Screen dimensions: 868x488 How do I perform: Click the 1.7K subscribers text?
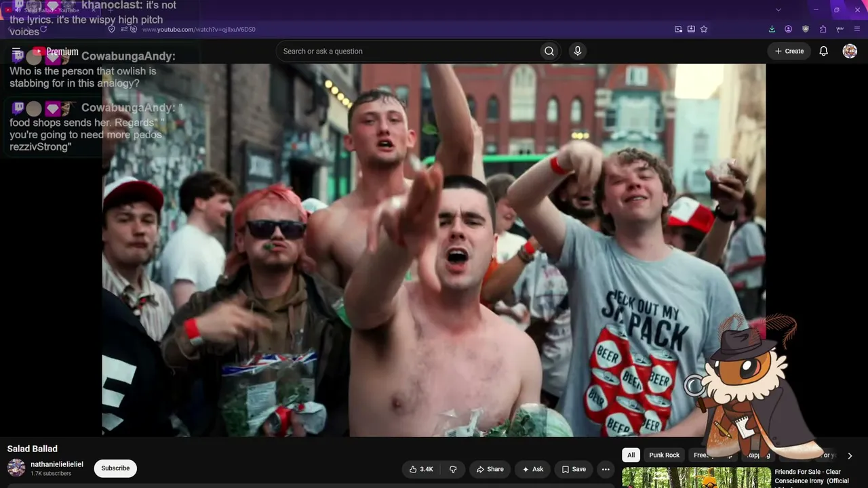coord(51,474)
